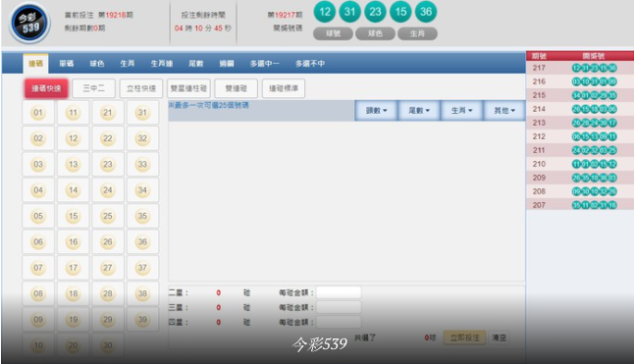The image size is (634, 364).
Task: Click drawn result ball 23 in header
Action: click(375, 12)
